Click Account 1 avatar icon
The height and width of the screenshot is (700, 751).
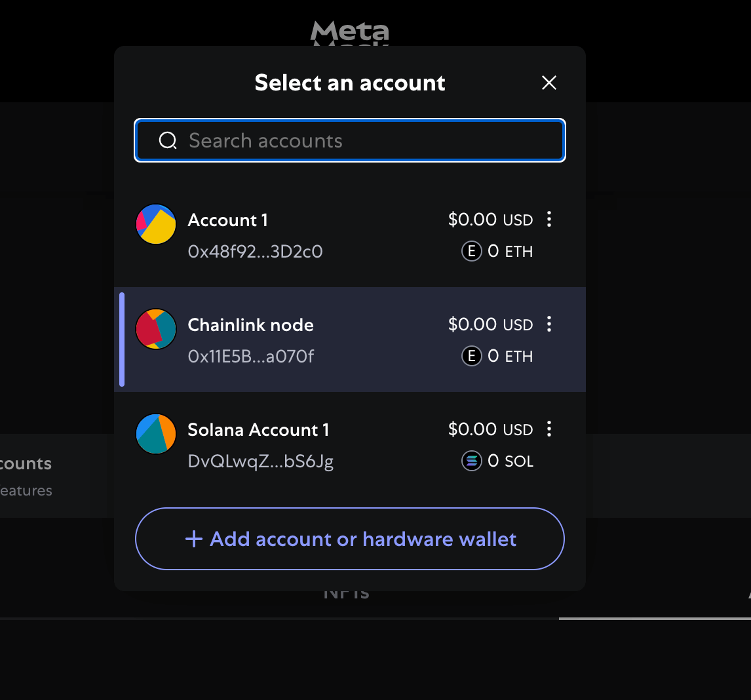(x=156, y=224)
